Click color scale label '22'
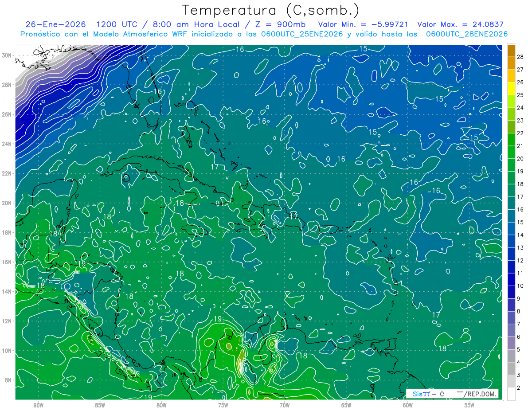This screenshot has width=532, height=411. [520, 133]
